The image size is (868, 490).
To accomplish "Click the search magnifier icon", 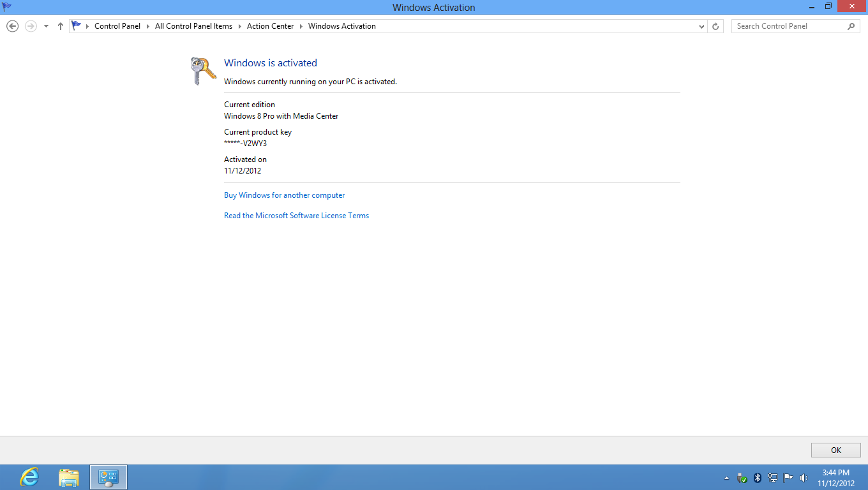I will pos(851,26).
